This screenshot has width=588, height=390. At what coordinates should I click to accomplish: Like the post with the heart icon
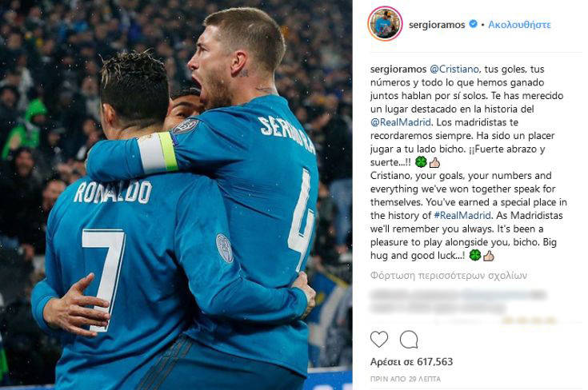[x=379, y=340]
